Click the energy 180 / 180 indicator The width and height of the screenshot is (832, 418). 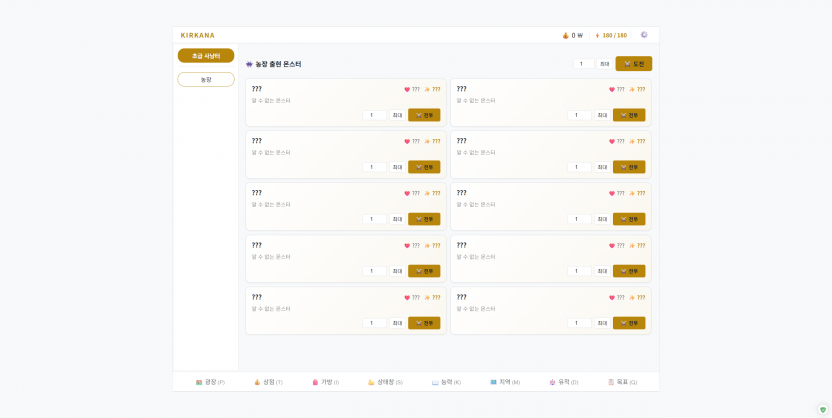click(x=611, y=36)
